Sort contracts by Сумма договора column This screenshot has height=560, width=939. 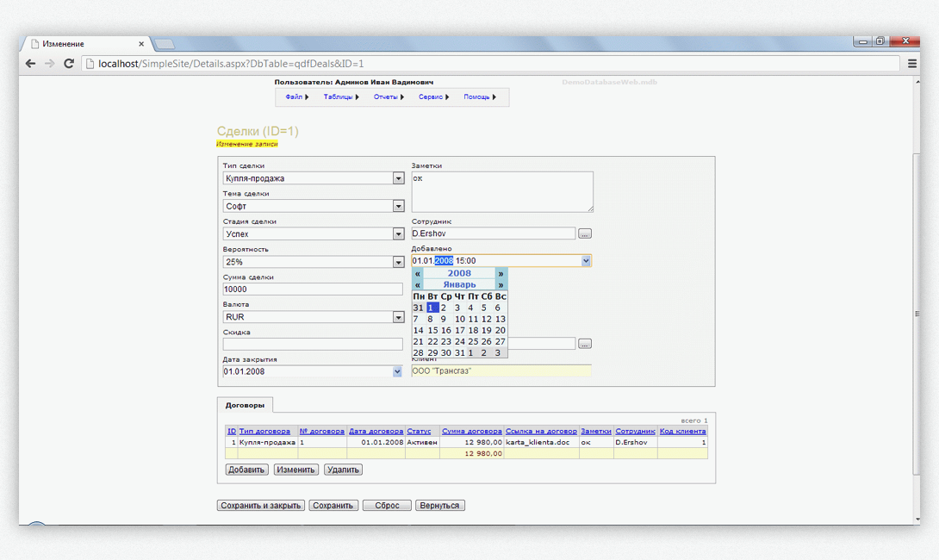click(472, 432)
